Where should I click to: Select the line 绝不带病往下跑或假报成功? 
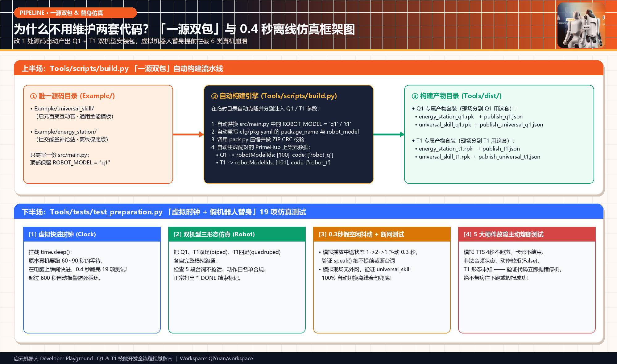point(496,278)
